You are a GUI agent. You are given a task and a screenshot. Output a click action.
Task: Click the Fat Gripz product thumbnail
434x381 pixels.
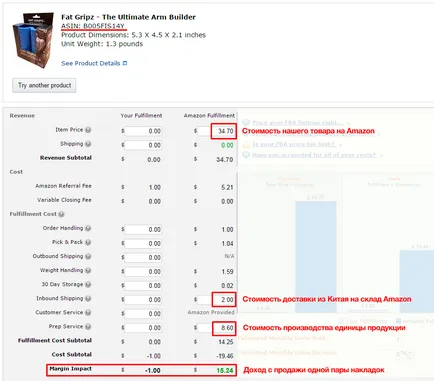[x=33, y=40]
